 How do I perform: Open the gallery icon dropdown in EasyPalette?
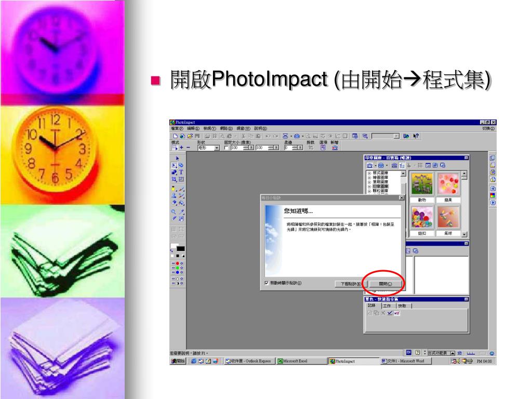coord(376,166)
